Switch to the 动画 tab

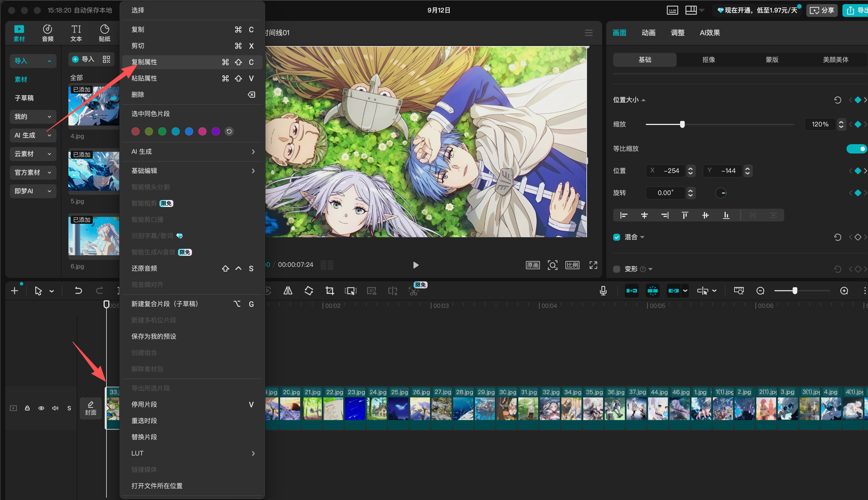pos(648,33)
